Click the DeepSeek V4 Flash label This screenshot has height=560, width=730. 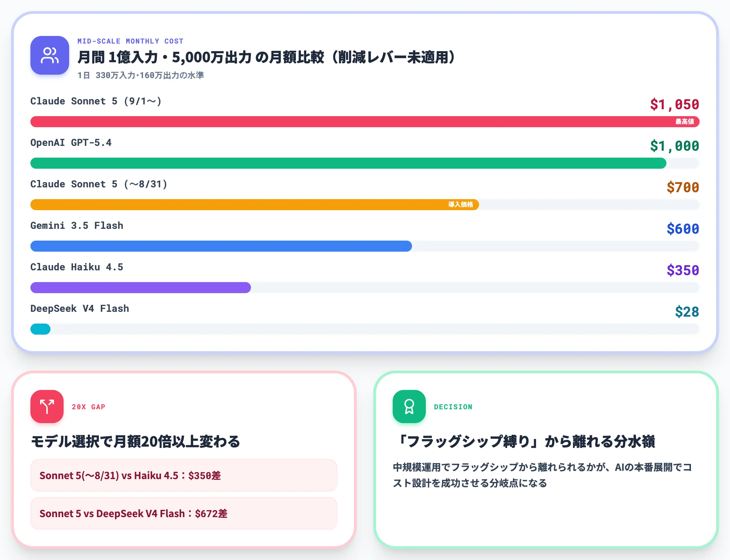[80, 309]
